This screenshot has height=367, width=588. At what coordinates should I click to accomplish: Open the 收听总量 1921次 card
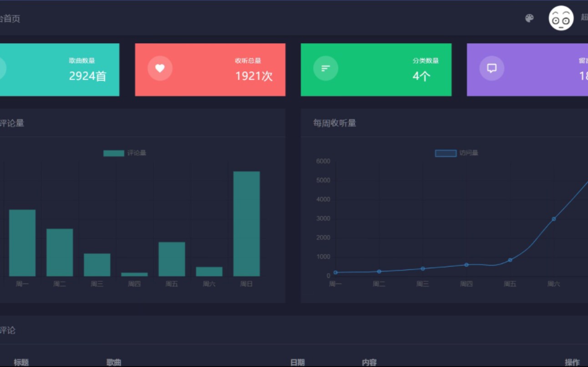pos(210,70)
